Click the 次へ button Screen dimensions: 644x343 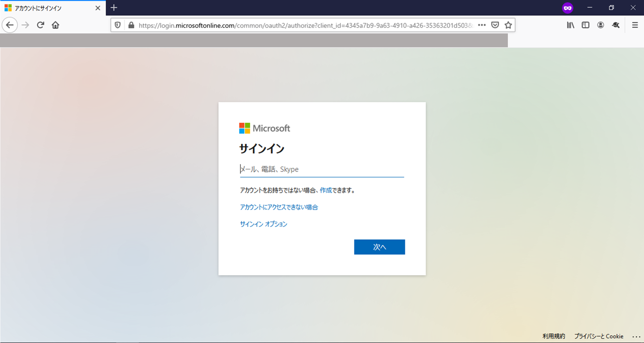tap(379, 247)
